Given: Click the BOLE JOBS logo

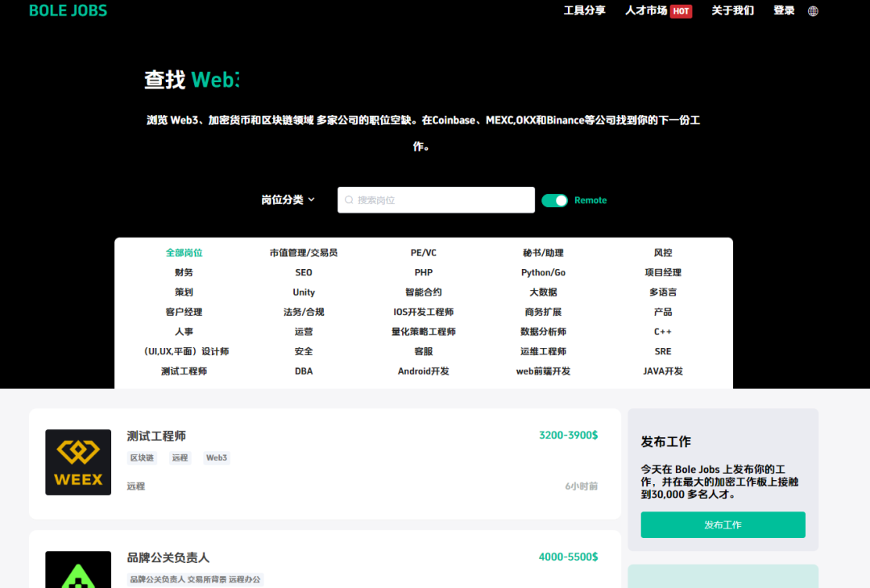Looking at the screenshot, I should (x=68, y=10).
